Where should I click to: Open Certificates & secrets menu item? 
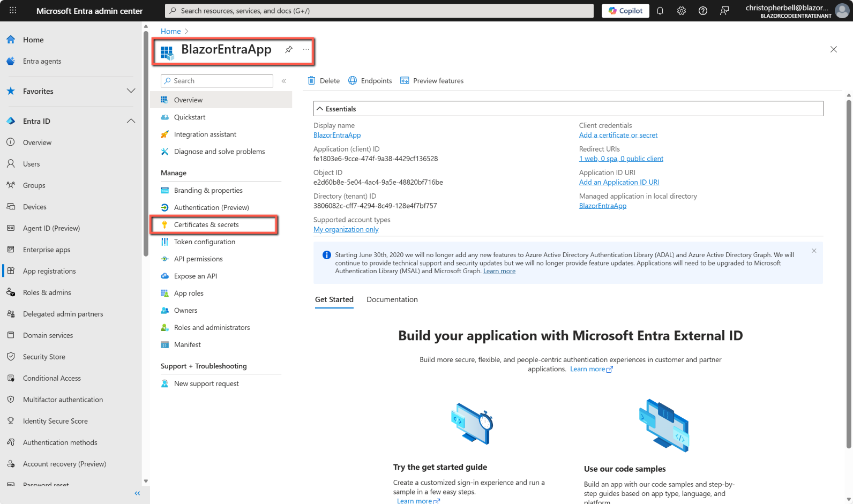(206, 224)
